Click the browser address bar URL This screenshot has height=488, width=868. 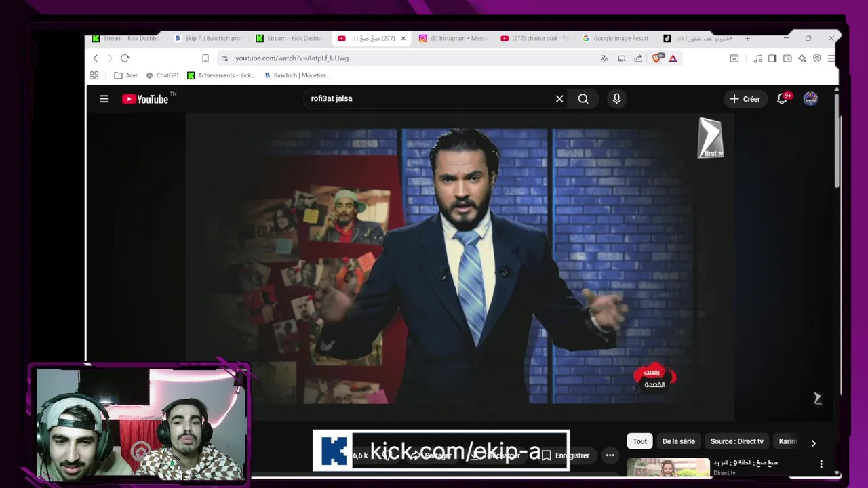click(292, 58)
